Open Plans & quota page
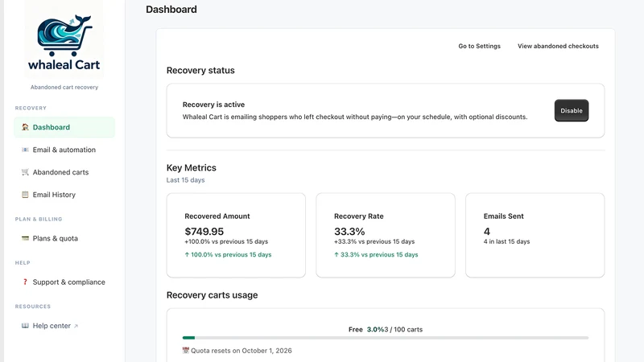 64,238
